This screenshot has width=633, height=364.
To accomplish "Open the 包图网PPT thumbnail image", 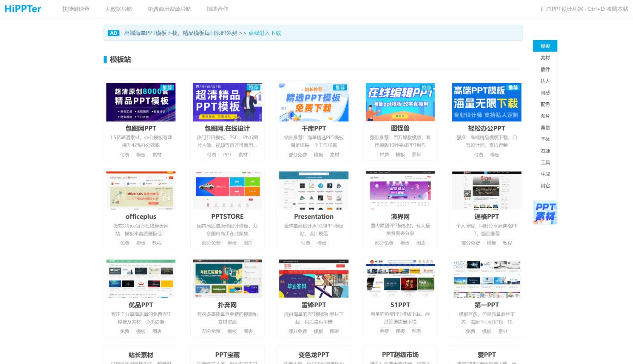I will pyautogui.click(x=141, y=102).
